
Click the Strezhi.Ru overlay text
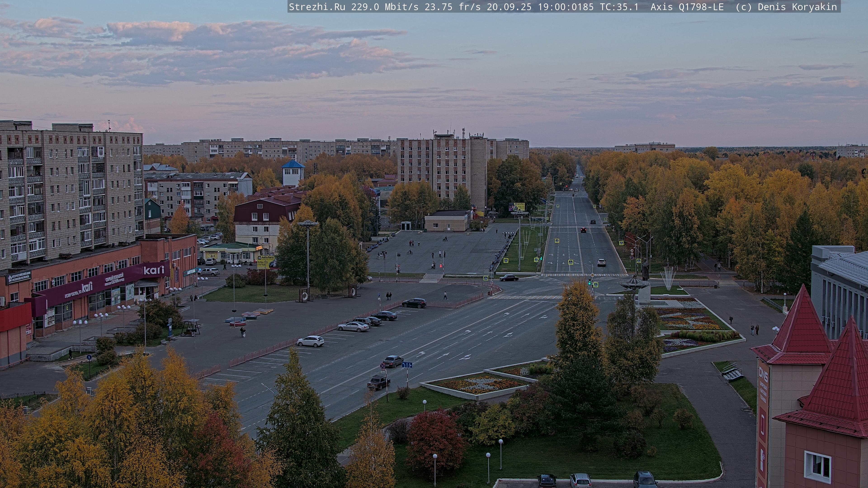[x=317, y=7]
